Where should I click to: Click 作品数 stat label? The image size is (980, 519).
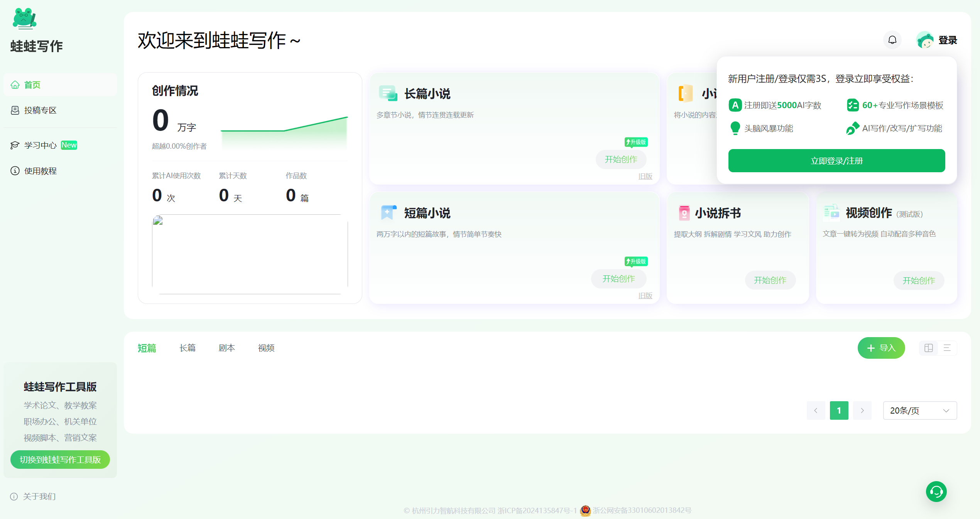coord(296,176)
